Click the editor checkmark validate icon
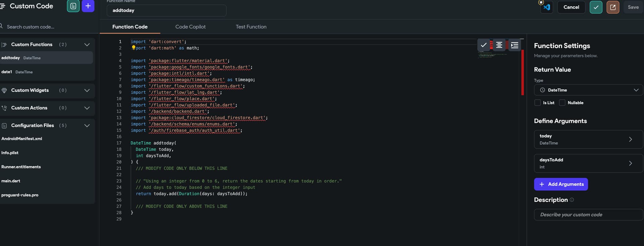Image resolution: width=644 pixels, height=246 pixels. tap(484, 45)
